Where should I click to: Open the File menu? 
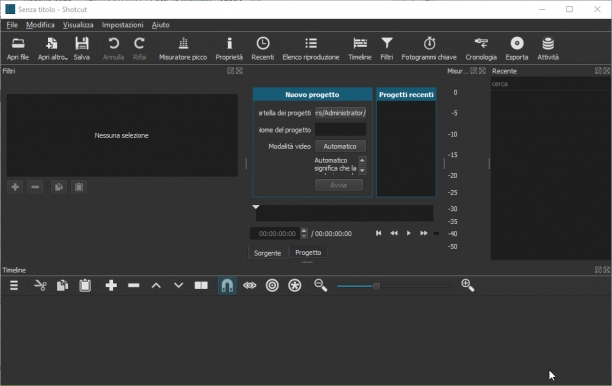(12, 25)
